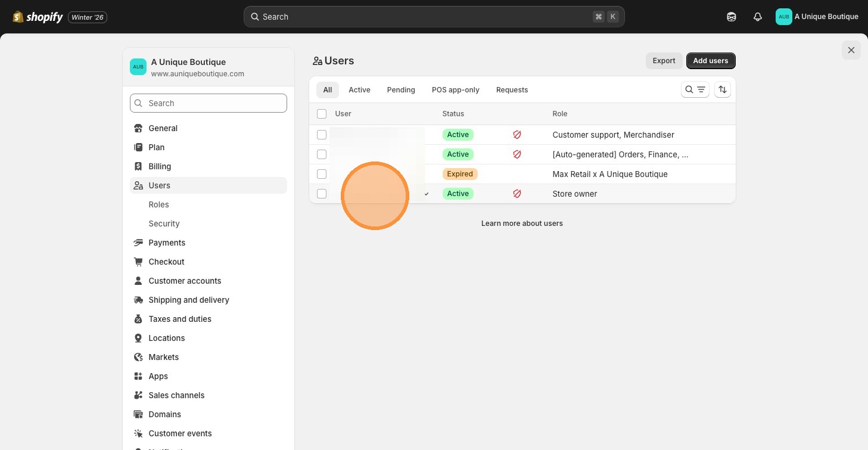This screenshot has width=868, height=450.
Task: Click the Markets globe icon
Action: click(138, 357)
